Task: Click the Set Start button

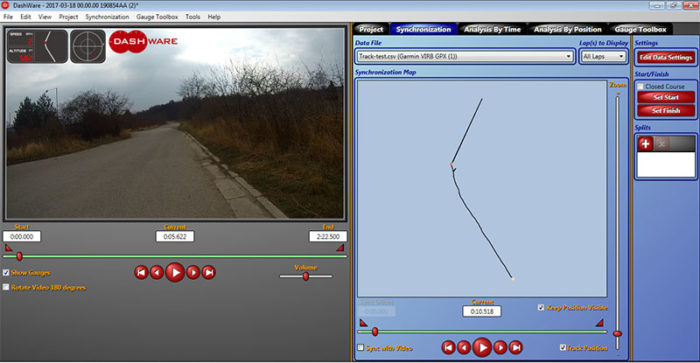Action: point(666,97)
